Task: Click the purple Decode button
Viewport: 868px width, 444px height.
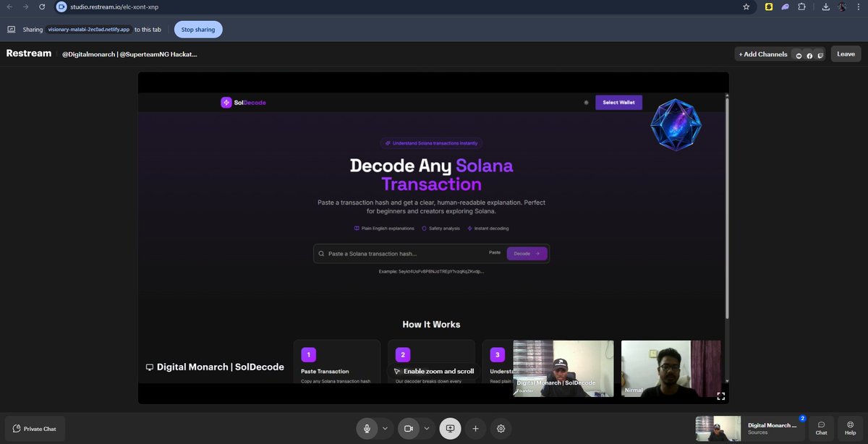Action: (527, 254)
